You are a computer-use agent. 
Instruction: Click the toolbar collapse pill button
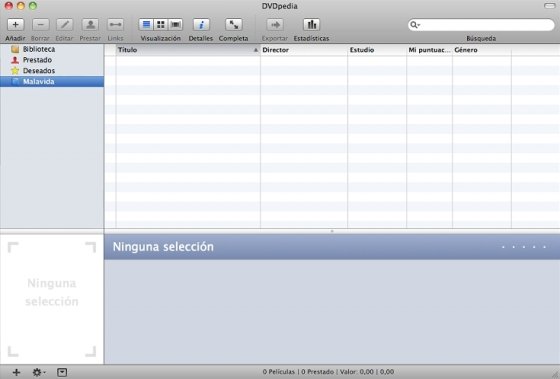[549, 6]
